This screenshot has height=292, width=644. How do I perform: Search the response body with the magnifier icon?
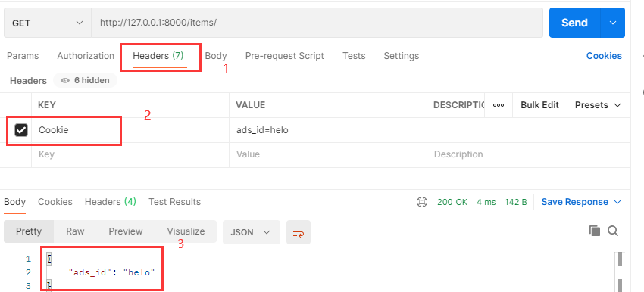613,231
